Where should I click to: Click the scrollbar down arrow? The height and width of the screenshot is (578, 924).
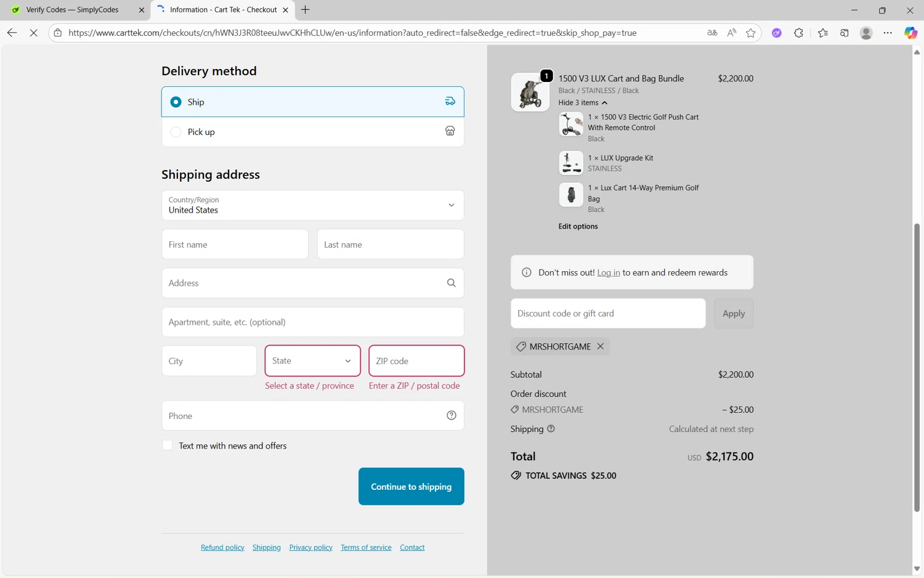(917, 569)
